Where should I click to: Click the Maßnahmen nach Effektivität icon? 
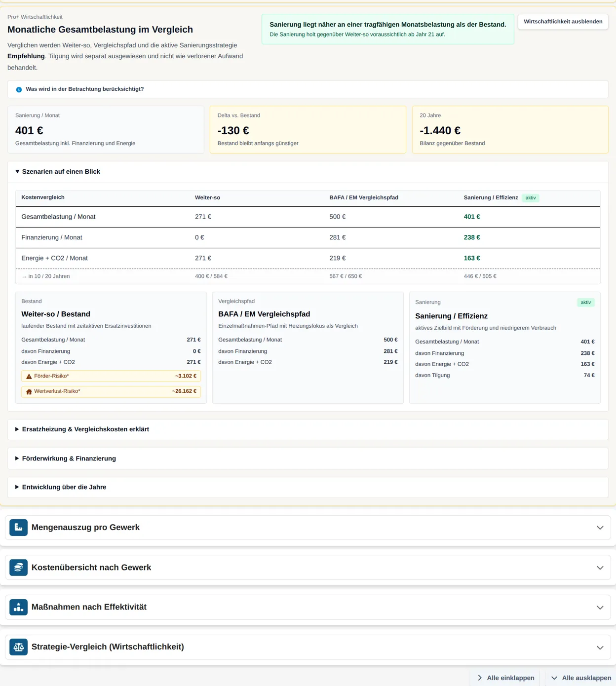(x=19, y=607)
